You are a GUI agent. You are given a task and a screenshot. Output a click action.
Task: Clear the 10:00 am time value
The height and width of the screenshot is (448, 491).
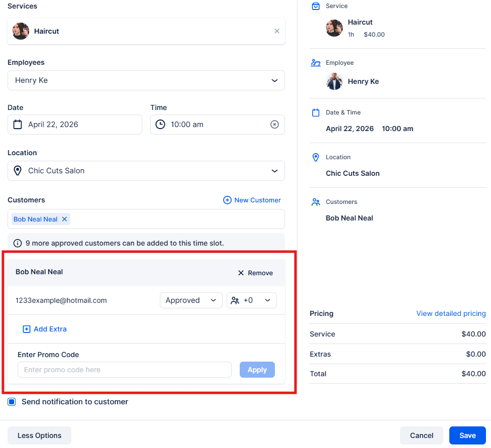coord(274,125)
